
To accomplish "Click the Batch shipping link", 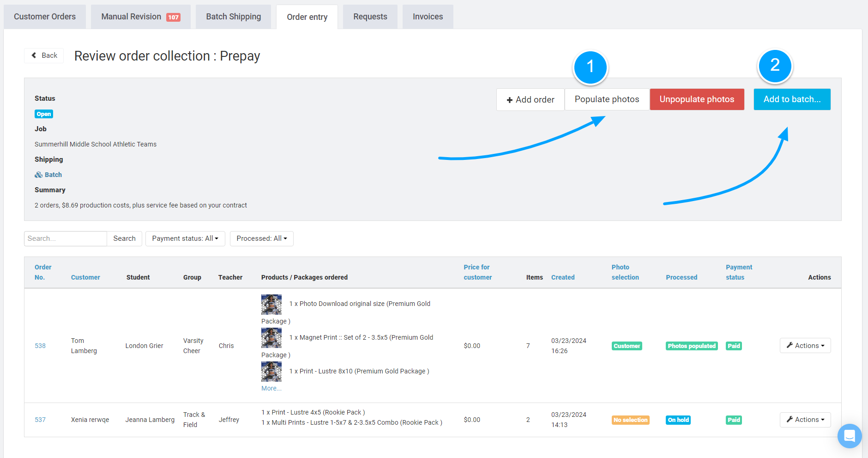I will [x=53, y=175].
